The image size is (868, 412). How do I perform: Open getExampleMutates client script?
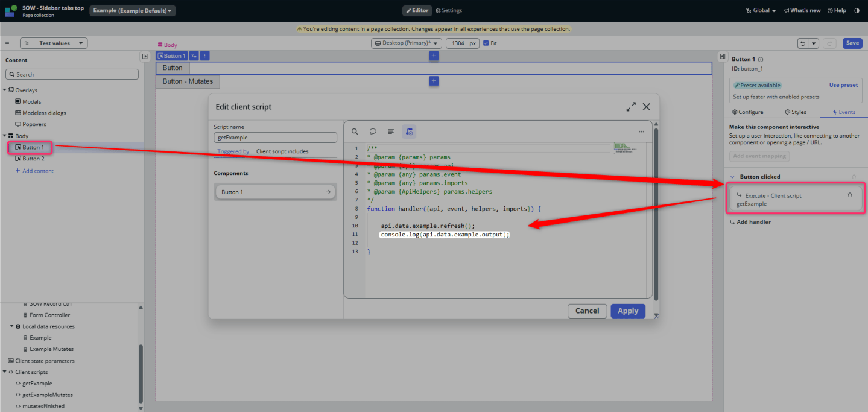pyautogui.click(x=47, y=395)
